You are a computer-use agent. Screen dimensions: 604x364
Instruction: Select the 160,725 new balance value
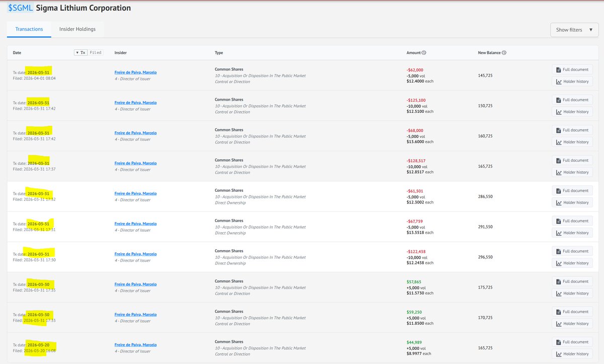(x=485, y=136)
